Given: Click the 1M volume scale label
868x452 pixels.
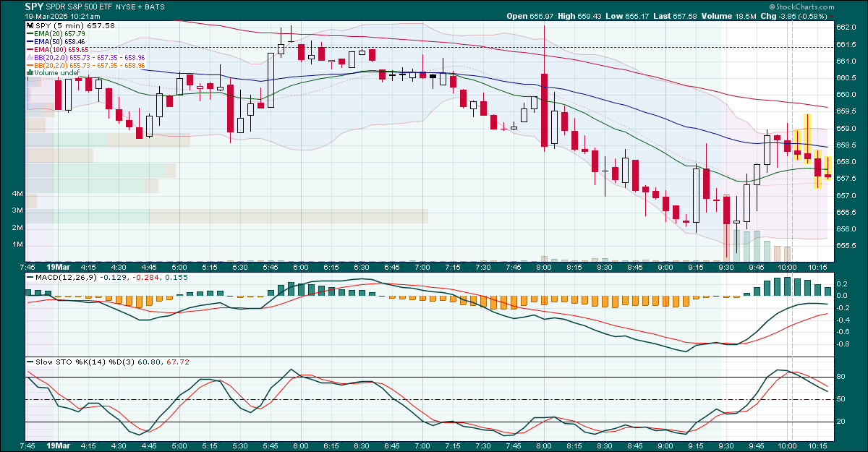Looking at the screenshot, I should click(17, 244).
